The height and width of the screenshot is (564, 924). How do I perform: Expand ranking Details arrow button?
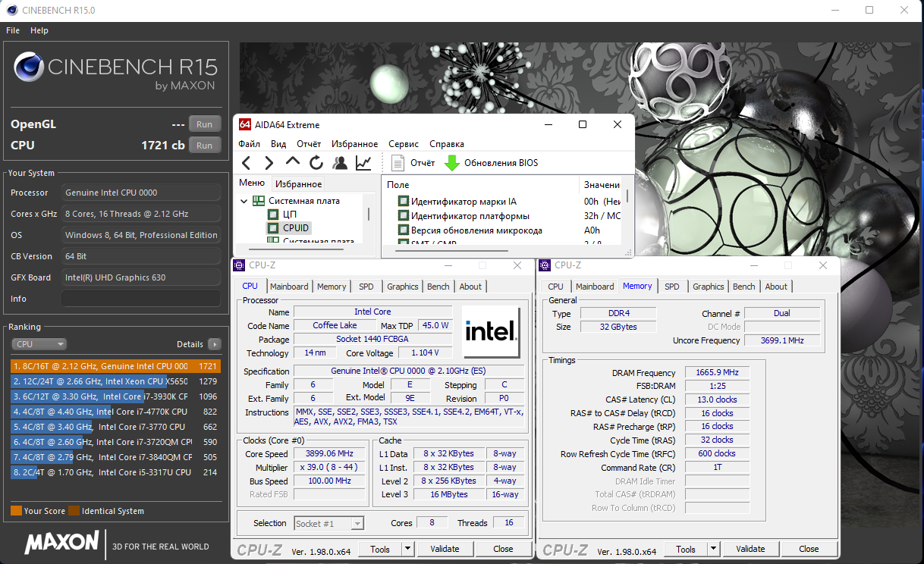pos(215,344)
